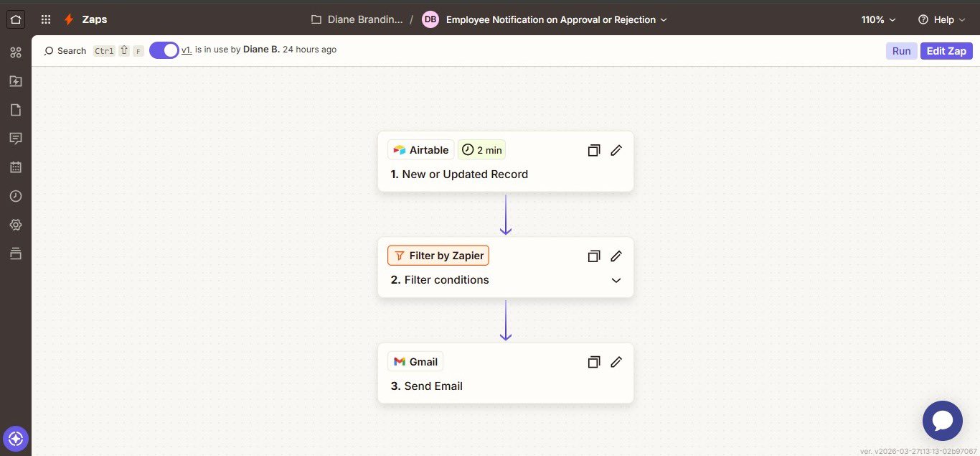980x456 pixels.
Task: Toggle the Zap on/off switch
Action: pyautogui.click(x=164, y=50)
